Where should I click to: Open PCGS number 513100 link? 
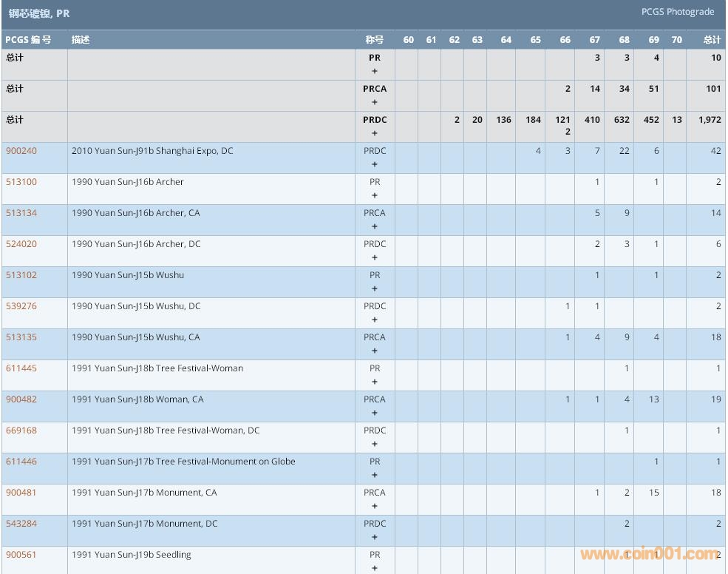(x=21, y=182)
